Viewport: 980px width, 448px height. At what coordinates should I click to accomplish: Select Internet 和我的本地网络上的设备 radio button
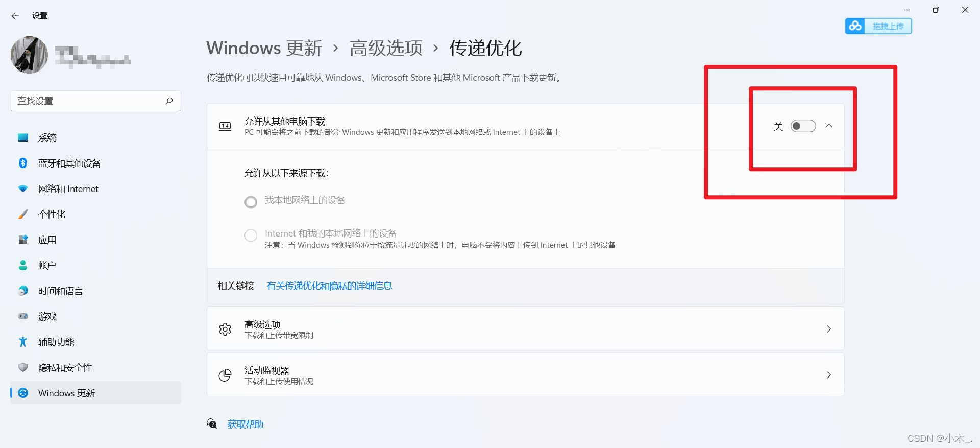tap(251, 235)
